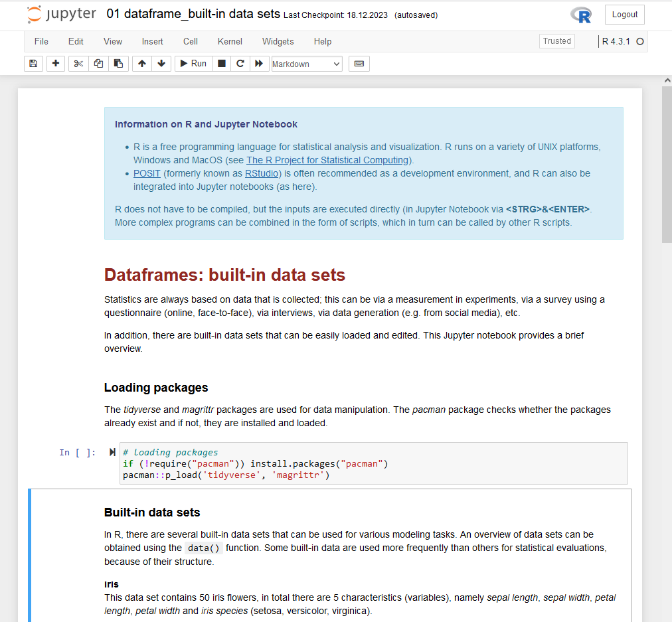Viewport: 672px width, 622px height.
Task: Open the Kernel menu
Action: [230, 41]
